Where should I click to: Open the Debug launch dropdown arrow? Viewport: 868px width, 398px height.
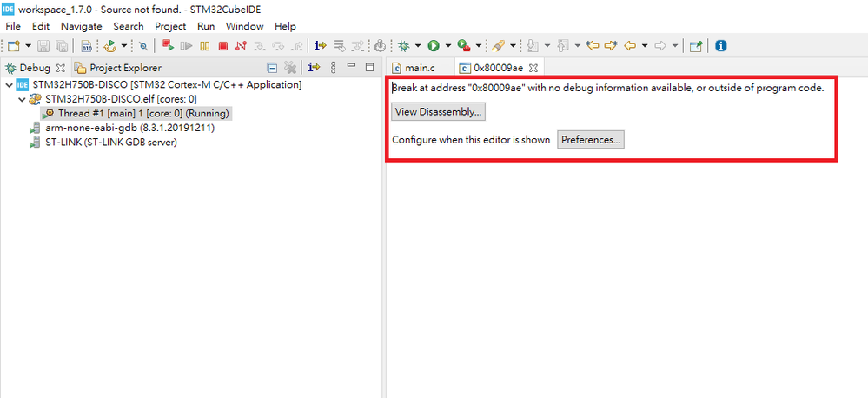(418, 46)
